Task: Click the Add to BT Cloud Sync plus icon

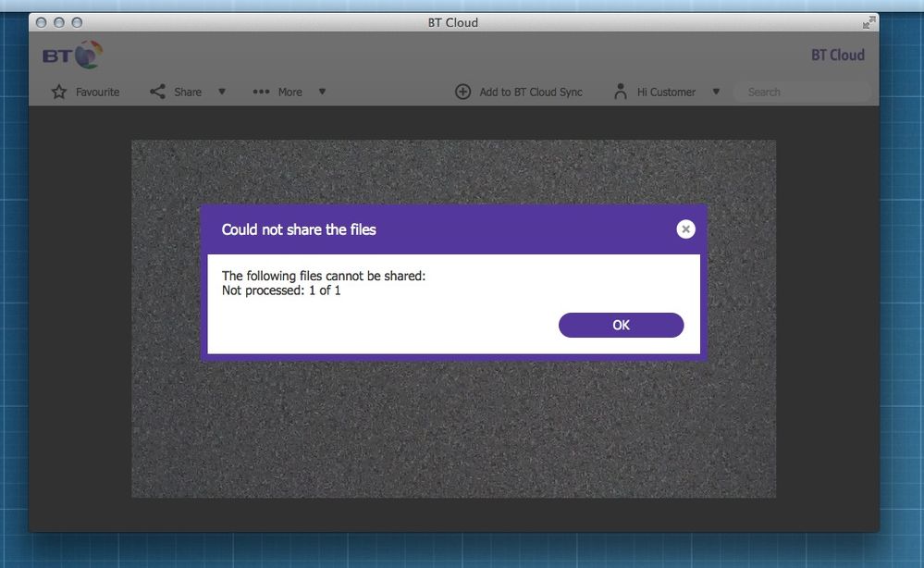Action: [463, 92]
